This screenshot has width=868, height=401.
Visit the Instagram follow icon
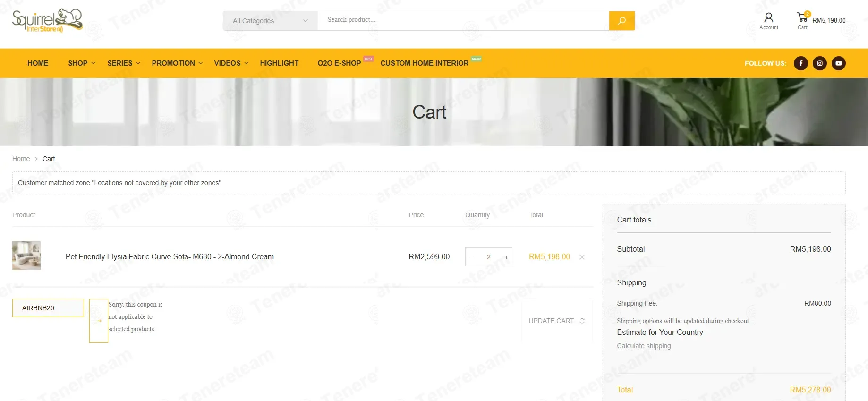[x=820, y=63]
